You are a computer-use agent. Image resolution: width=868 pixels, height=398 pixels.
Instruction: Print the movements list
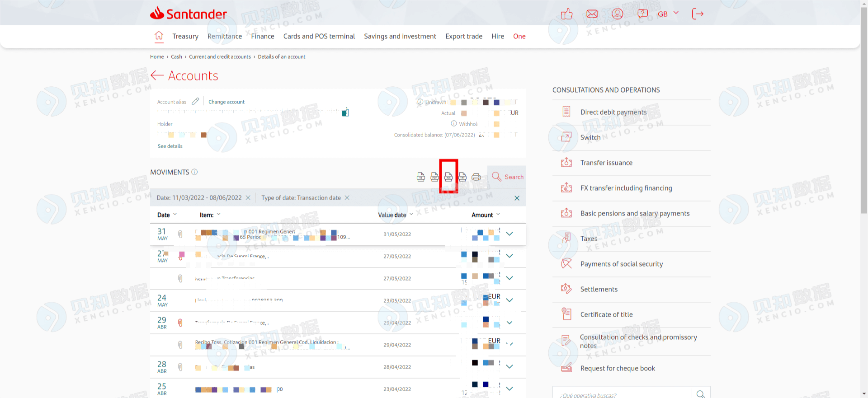[476, 177]
